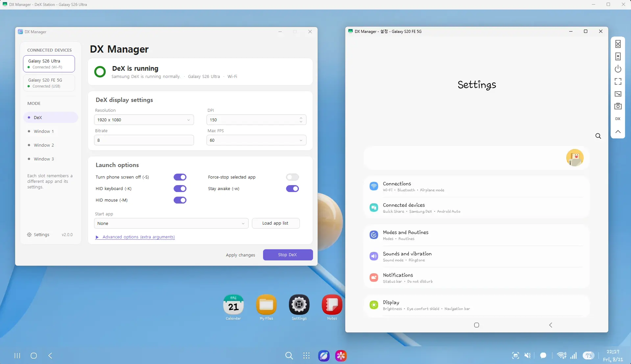Increase the DPI value with the stepper up arrow
631x364 pixels.
(x=301, y=118)
